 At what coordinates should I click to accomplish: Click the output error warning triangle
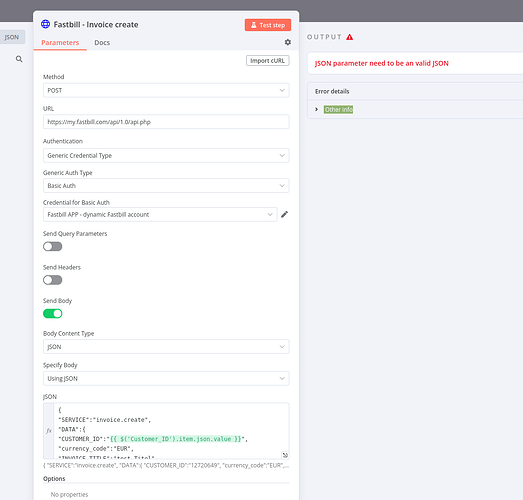coord(349,37)
